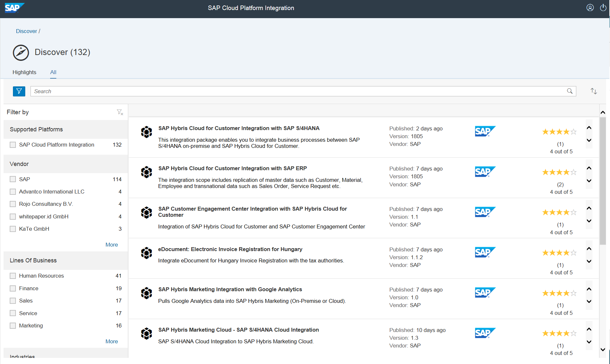Viewport: 610px width, 364px height.
Task: Click up chevron on Customer Engagement Center row
Action: [x=589, y=208]
